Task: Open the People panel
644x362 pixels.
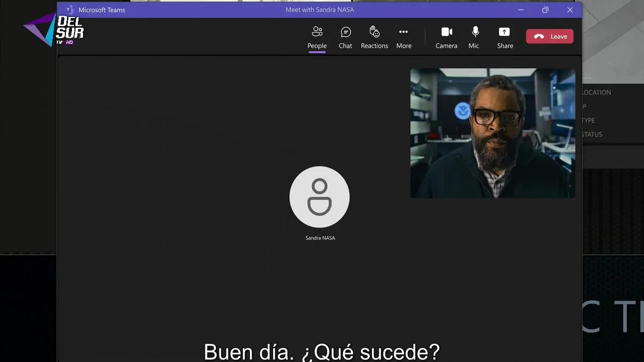Action: (x=317, y=38)
